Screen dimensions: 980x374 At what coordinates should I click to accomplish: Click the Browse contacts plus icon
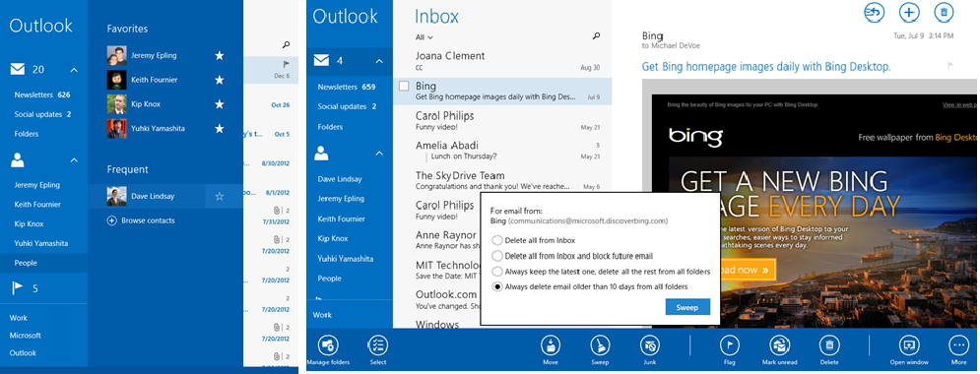(112, 220)
